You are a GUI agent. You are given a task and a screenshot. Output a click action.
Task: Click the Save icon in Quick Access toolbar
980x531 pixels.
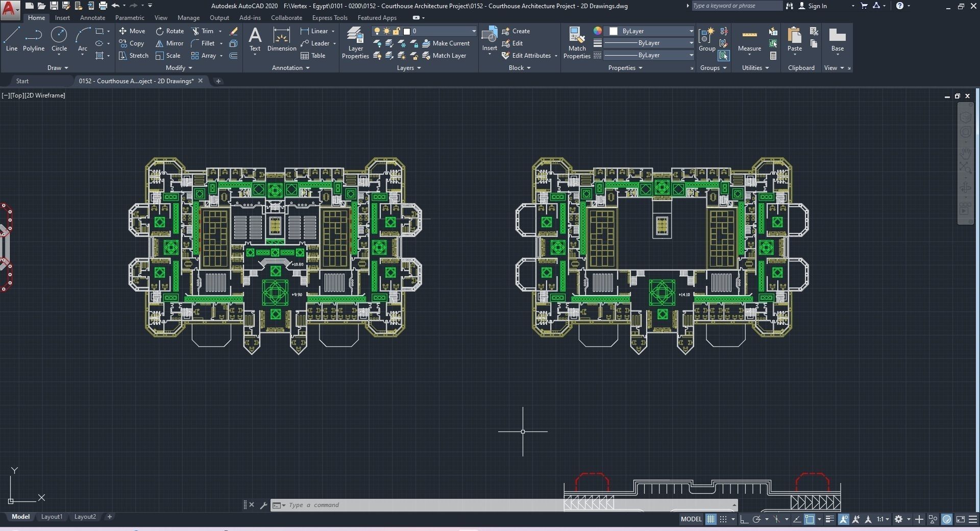[54, 6]
